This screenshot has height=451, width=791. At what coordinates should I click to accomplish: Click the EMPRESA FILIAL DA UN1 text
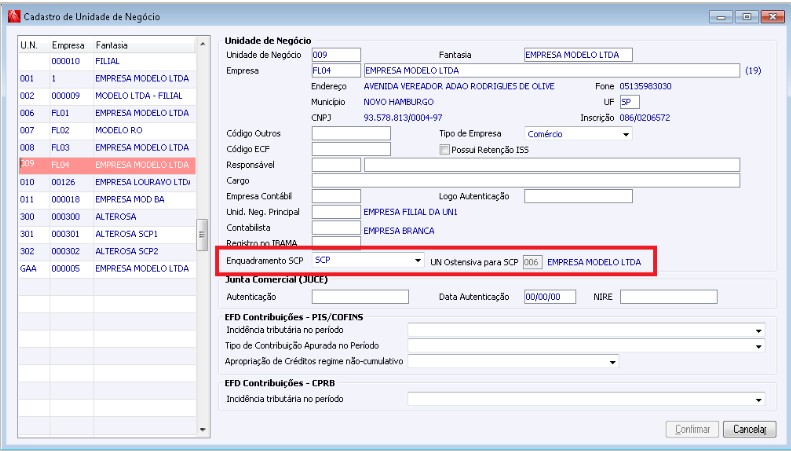click(x=410, y=212)
